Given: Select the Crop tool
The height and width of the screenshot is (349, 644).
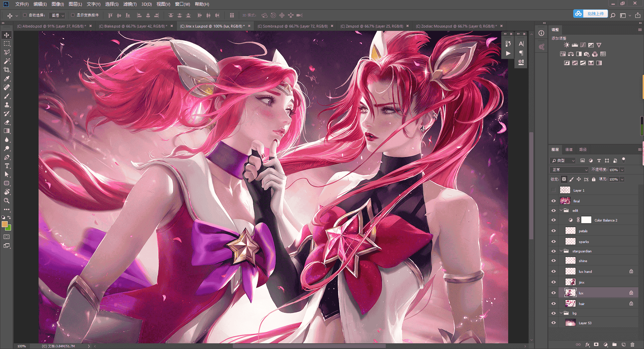Looking at the screenshot, I should (x=7, y=70).
